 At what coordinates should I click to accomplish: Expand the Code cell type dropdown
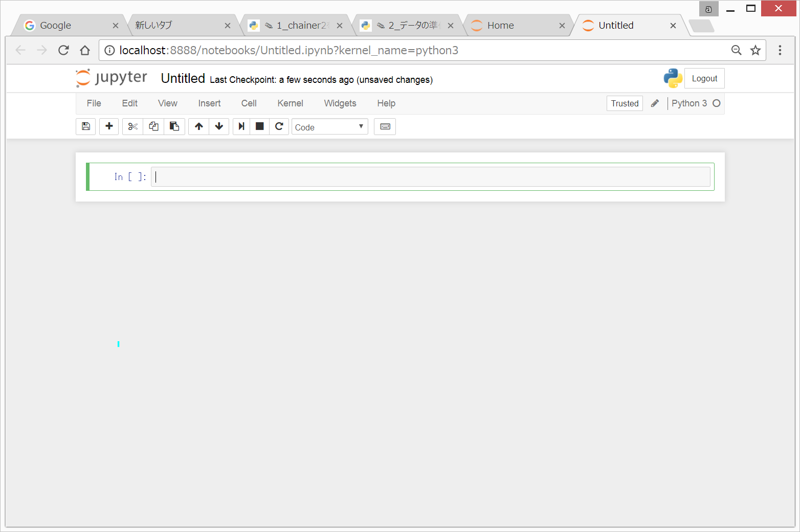(x=329, y=127)
